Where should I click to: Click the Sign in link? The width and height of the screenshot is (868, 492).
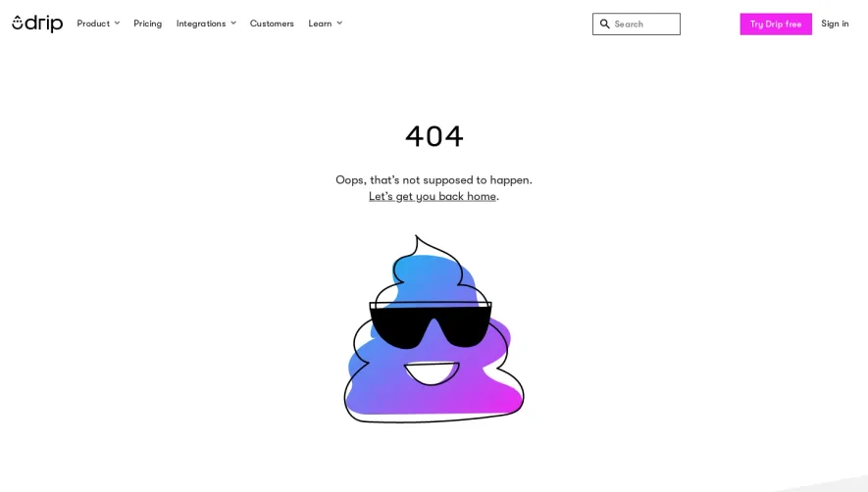click(835, 24)
